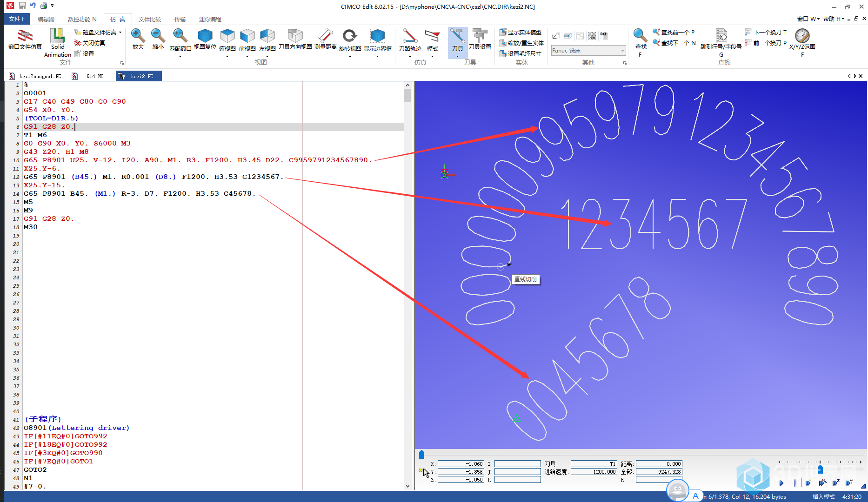Click the fast-forward to next Z move button
Image resolution: width=868 pixels, height=502 pixels.
point(835,483)
